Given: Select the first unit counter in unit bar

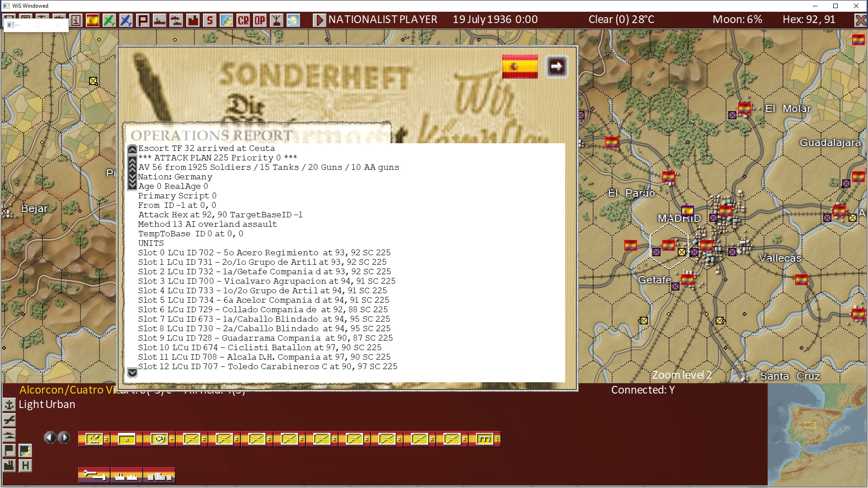Looking at the screenshot, I should pos(94,439).
